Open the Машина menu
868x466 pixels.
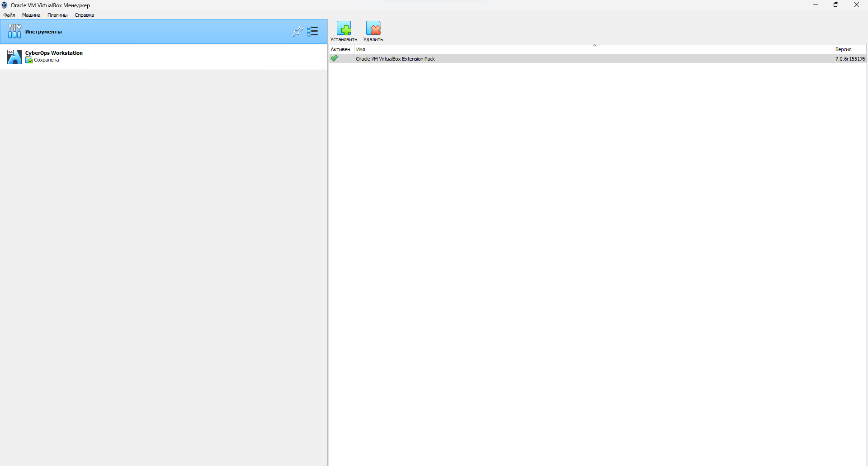31,15
